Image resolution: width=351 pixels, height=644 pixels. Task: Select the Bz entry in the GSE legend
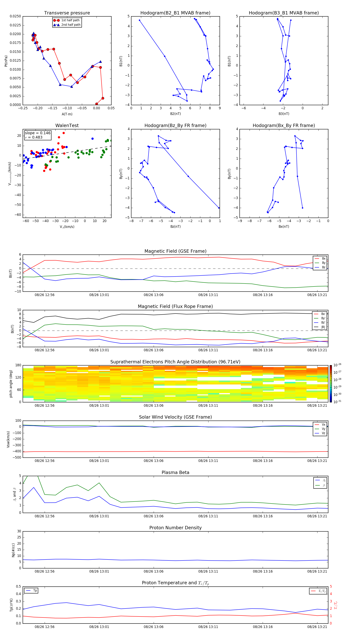320,267
